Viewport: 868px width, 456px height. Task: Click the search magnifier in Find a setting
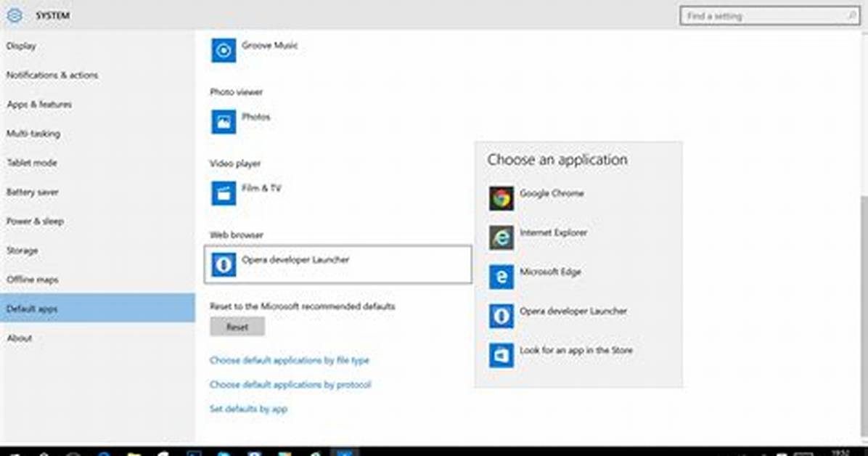[x=851, y=16]
